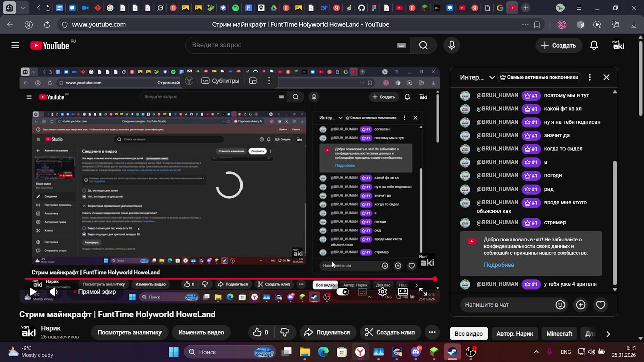Start voice search with microphone
This screenshot has width=644, height=362.
(x=452, y=45)
